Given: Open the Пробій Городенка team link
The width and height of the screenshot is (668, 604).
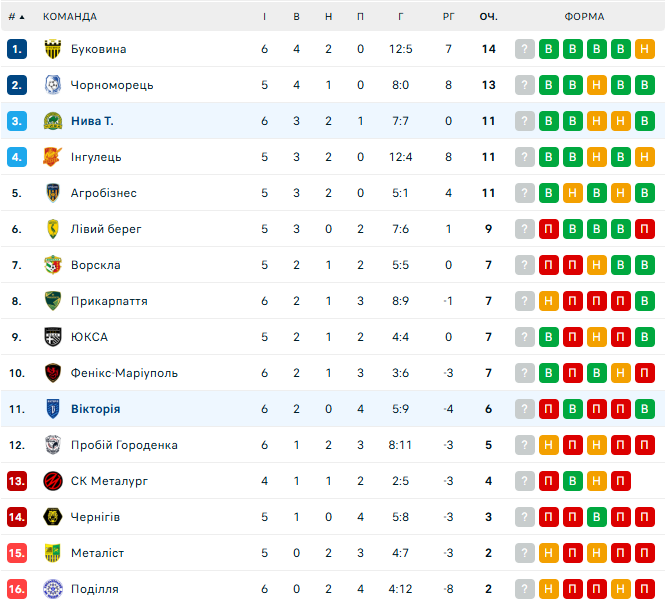Looking at the screenshot, I should tap(124, 445).
